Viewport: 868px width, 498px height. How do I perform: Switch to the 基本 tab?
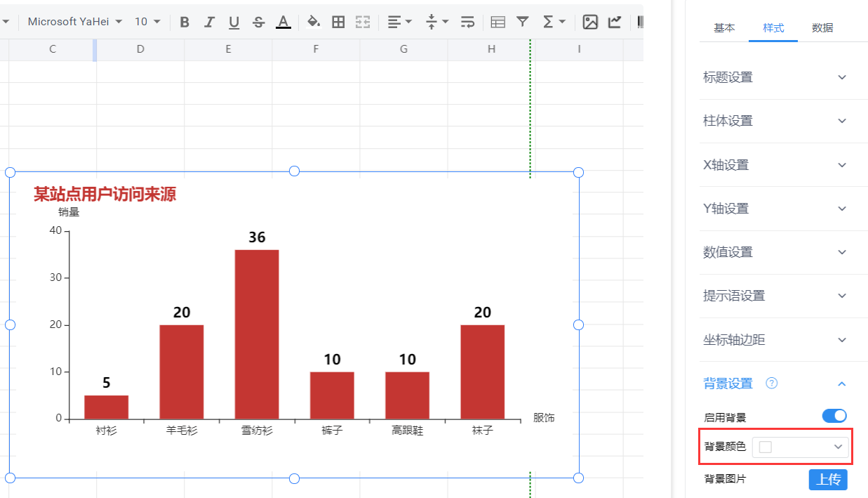pyautogui.click(x=724, y=28)
